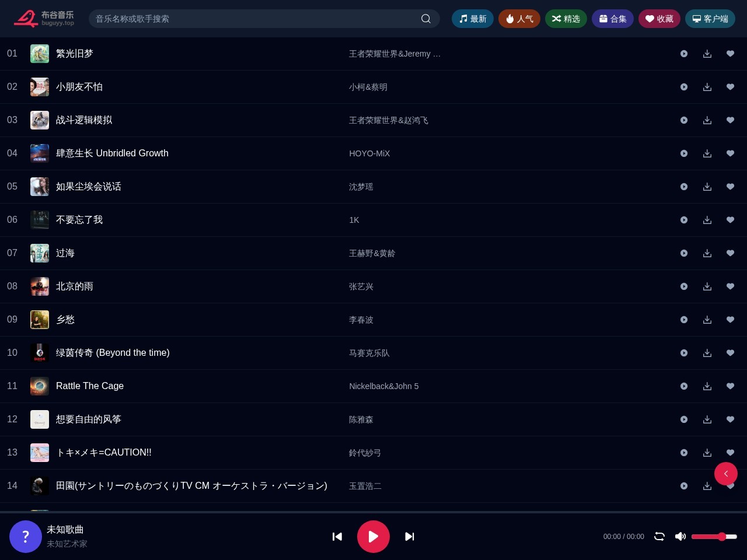
Task: Go to 收藏 favorites tab
Action: (659, 19)
